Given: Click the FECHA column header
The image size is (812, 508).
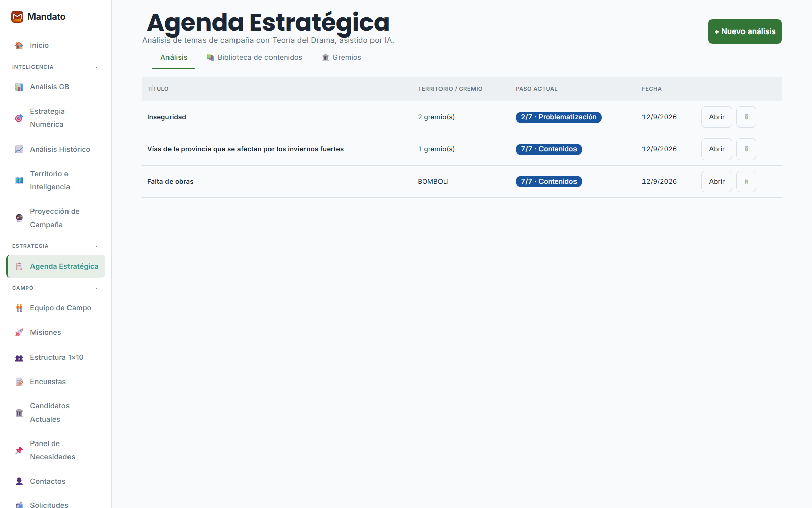Looking at the screenshot, I should [651, 89].
